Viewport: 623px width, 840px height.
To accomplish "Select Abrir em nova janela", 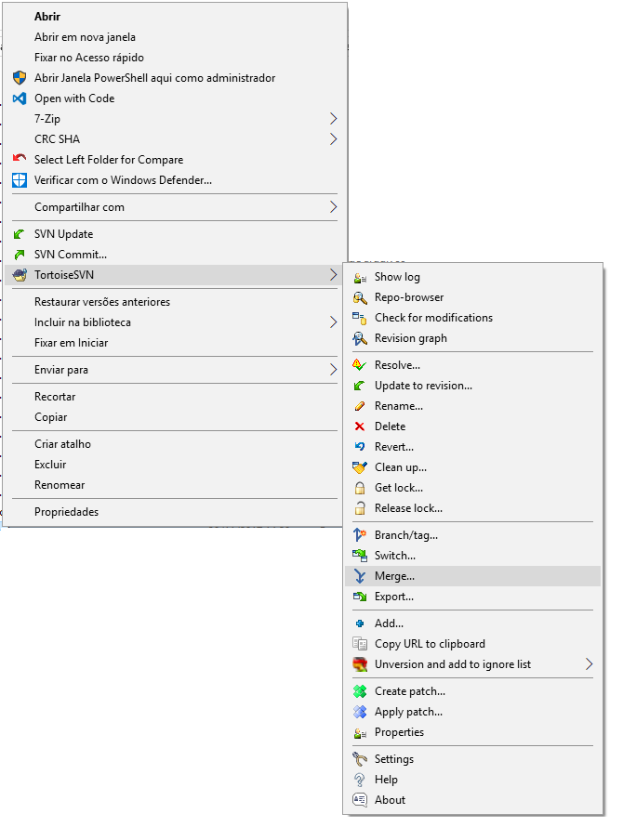I will [x=175, y=37].
